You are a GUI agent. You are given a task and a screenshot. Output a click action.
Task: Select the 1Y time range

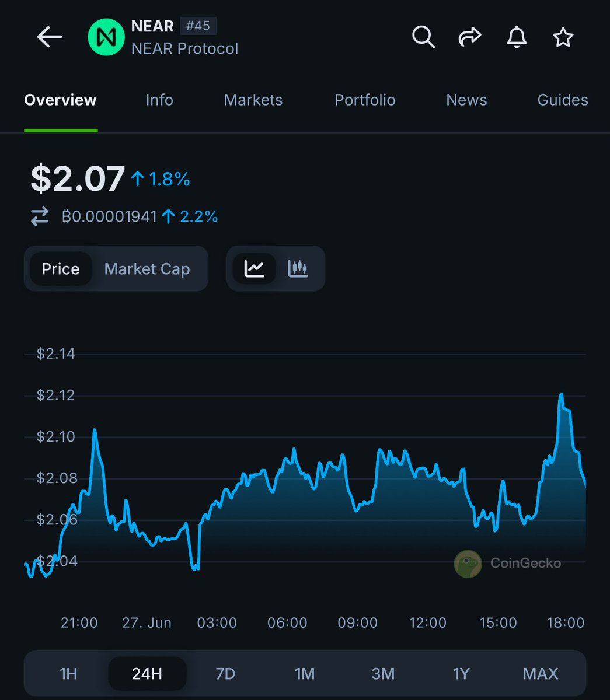(461, 674)
